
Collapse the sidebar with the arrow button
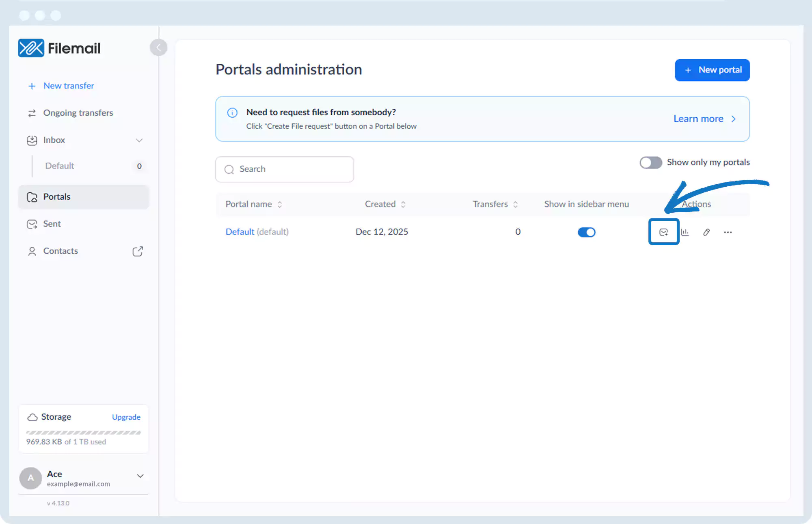click(x=158, y=47)
